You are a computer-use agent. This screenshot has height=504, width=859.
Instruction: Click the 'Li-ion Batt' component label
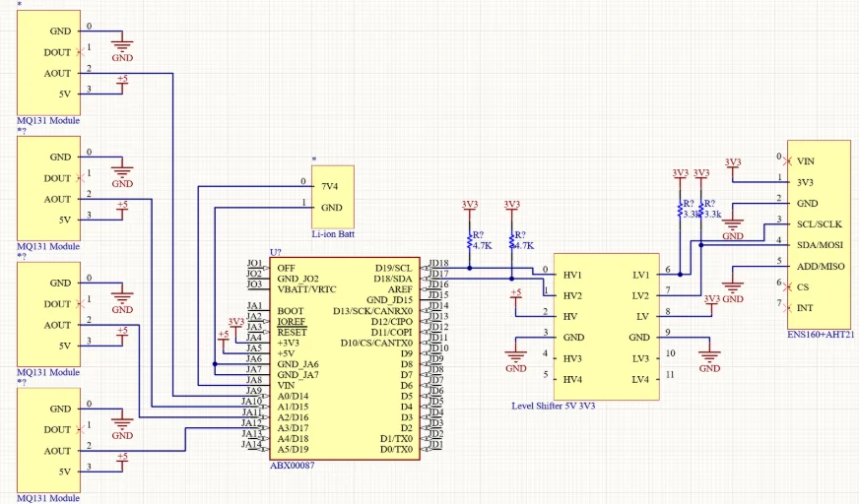tap(333, 234)
